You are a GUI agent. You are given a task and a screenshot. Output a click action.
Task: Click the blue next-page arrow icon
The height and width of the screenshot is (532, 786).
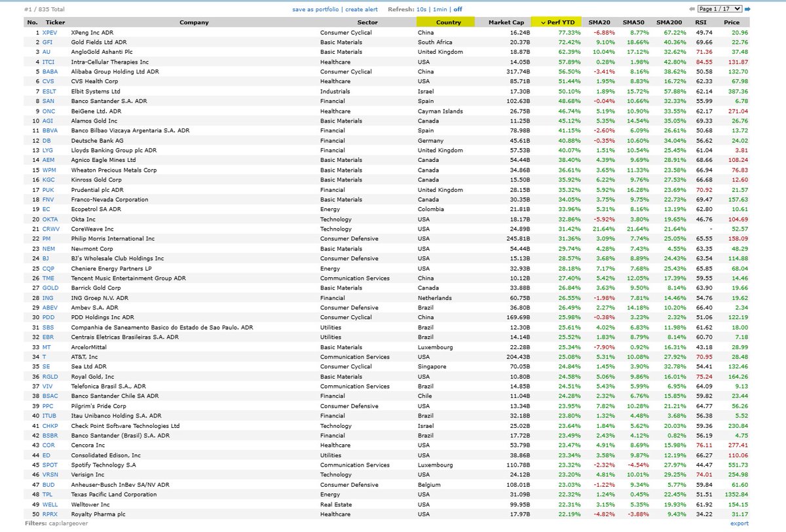747,9
